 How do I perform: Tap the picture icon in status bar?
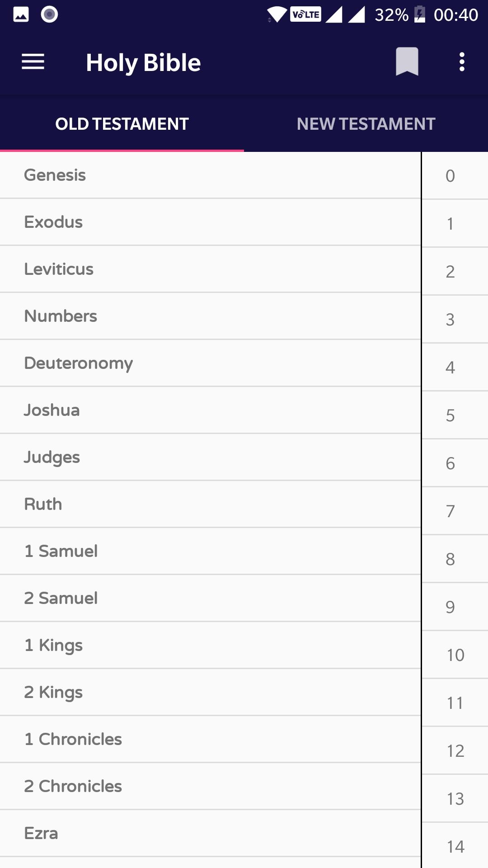[x=21, y=14]
